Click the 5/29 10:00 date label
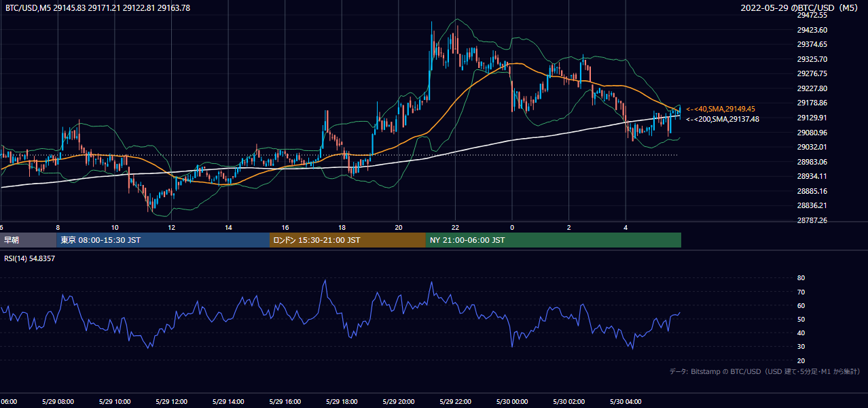Screen dimensions: 868x408 point(115,401)
